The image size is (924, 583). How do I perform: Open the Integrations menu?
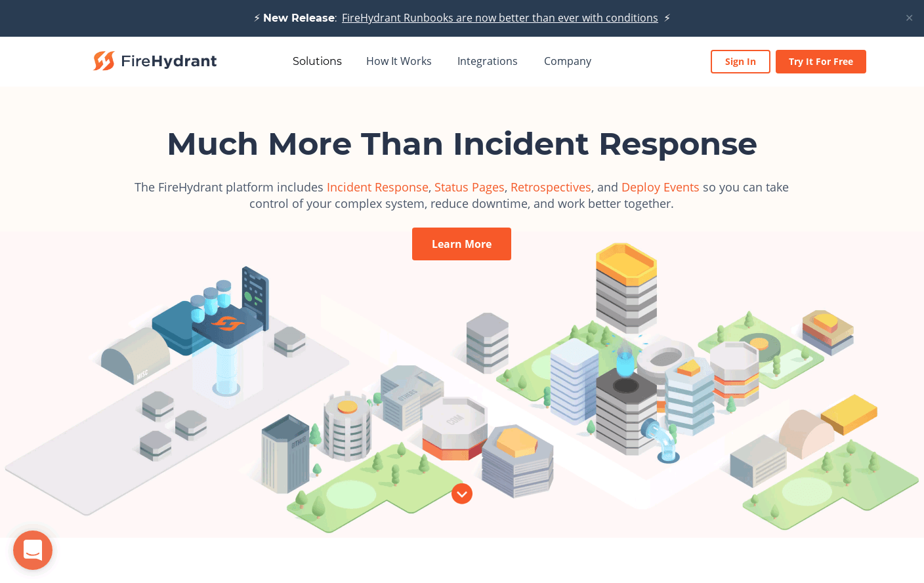488,61
